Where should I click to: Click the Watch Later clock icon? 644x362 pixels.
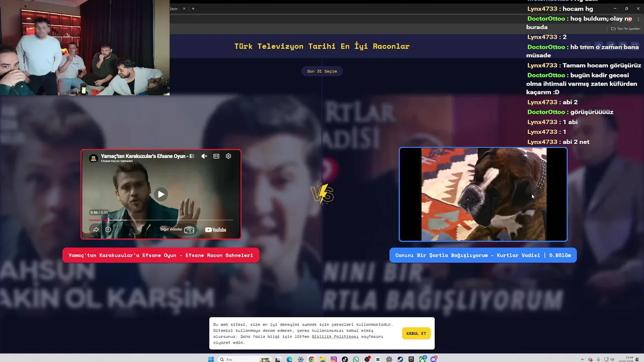pyautogui.click(x=108, y=230)
